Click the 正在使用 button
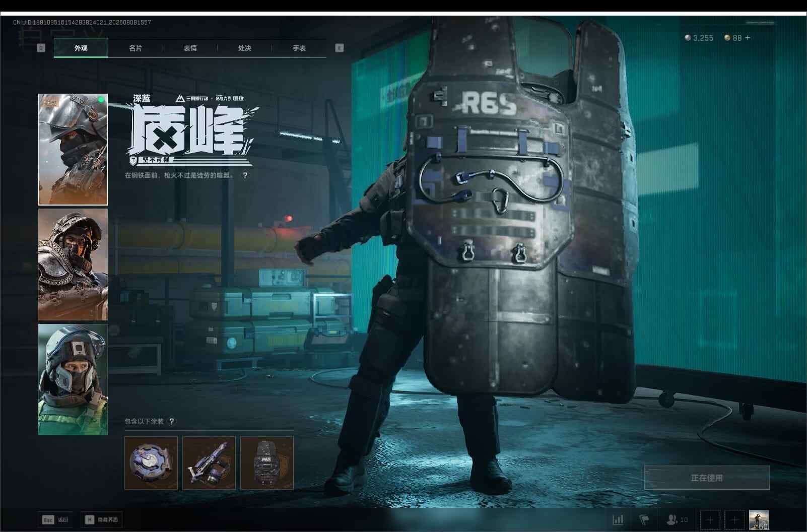The image size is (807, 532). click(x=707, y=478)
